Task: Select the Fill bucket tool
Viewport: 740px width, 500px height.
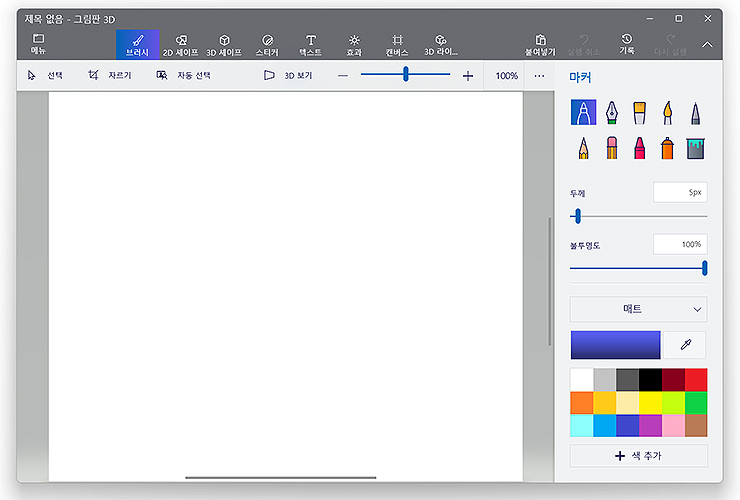Action: (695, 148)
